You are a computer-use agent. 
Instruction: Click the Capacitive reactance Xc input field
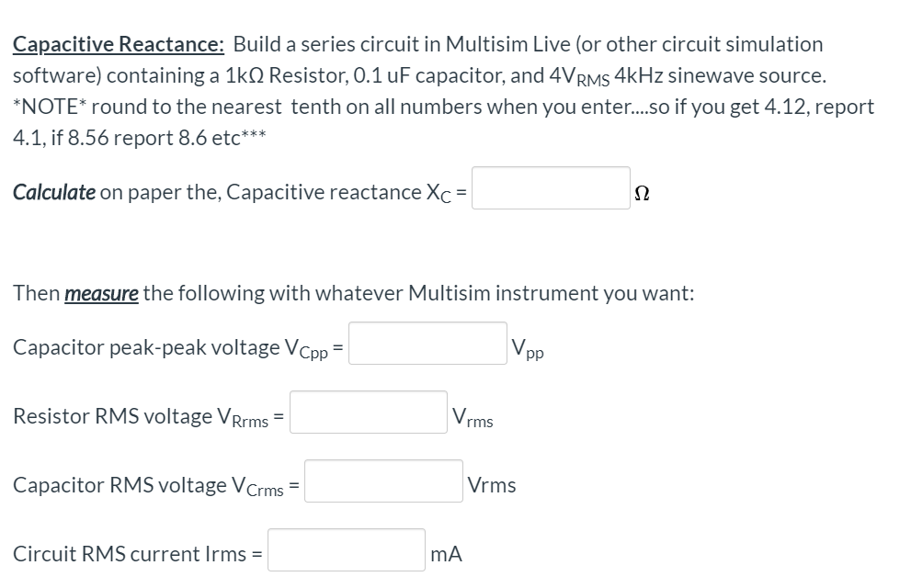[549, 190]
